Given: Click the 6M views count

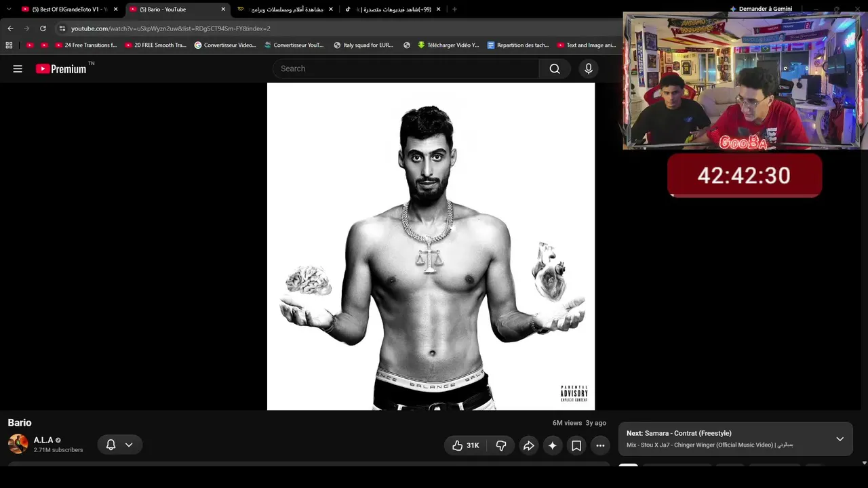Looking at the screenshot, I should pos(567,423).
